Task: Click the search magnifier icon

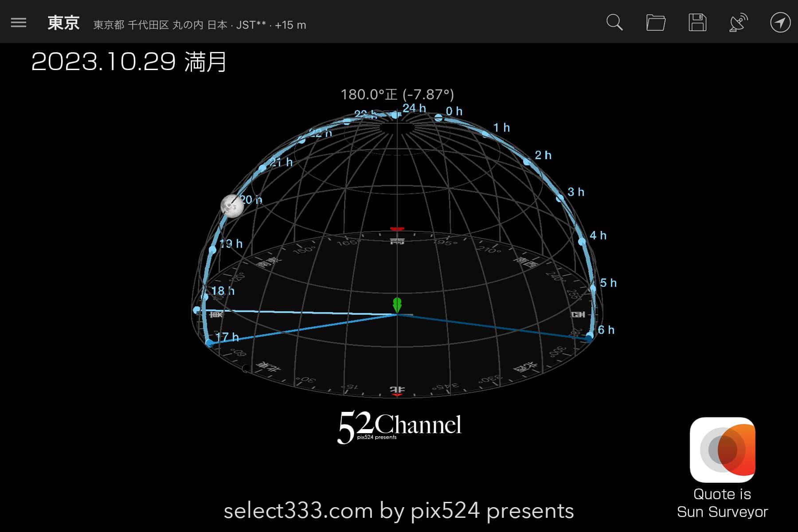Action: [x=614, y=22]
